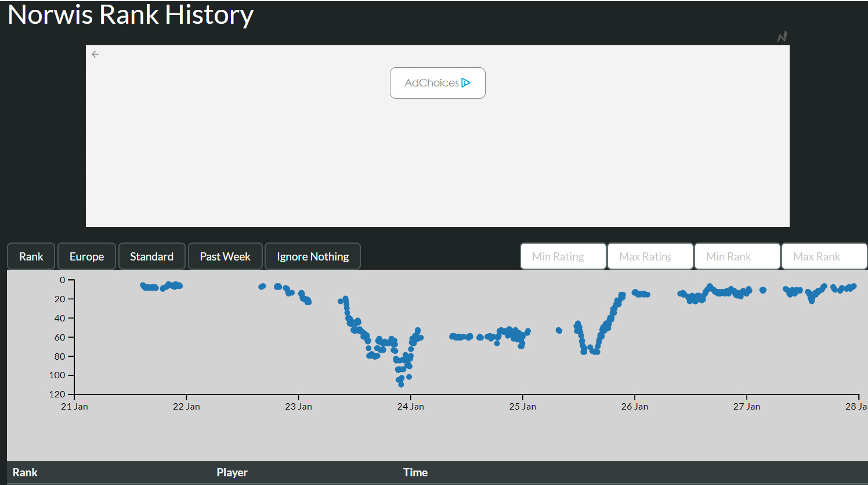Click the back arrow in the ad panel

click(x=95, y=54)
